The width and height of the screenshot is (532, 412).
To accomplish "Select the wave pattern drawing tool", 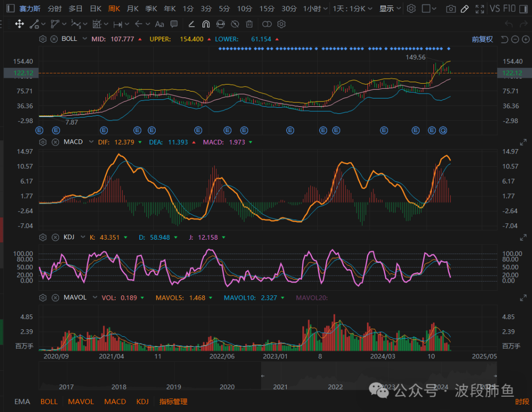I will point(76,24).
